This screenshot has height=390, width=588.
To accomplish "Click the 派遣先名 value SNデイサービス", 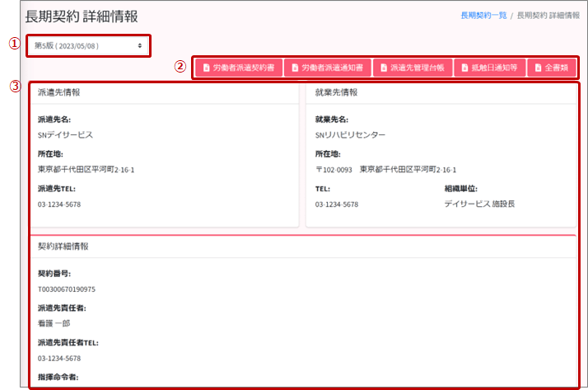I will click(66, 134).
